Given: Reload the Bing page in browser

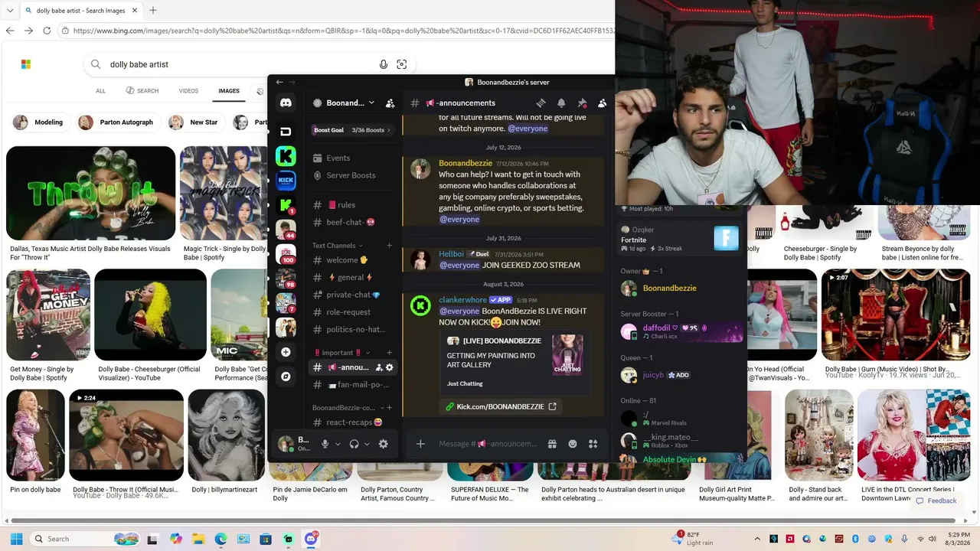Looking at the screenshot, I should point(47,31).
